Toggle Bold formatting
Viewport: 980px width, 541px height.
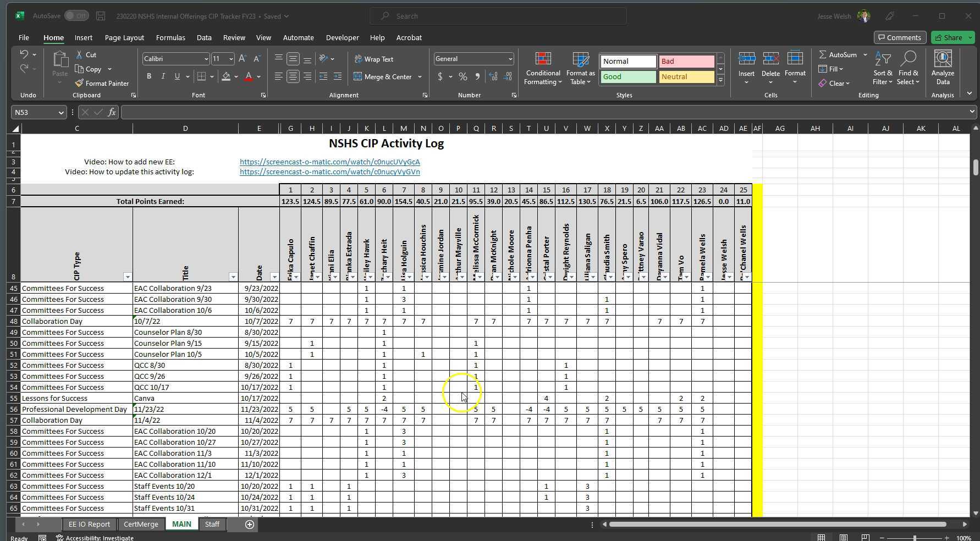pyautogui.click(x=148, y=76)
